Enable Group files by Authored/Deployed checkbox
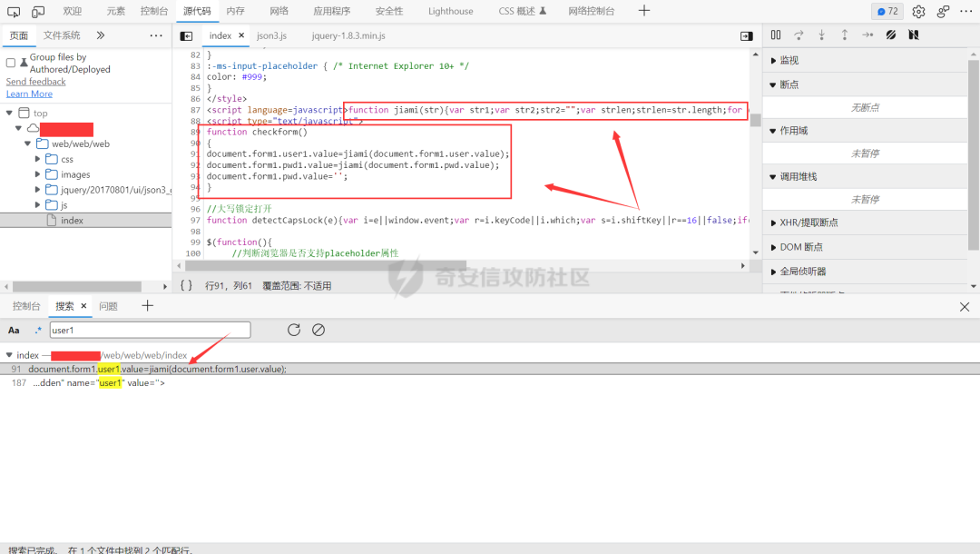 (x=11, y=63)
